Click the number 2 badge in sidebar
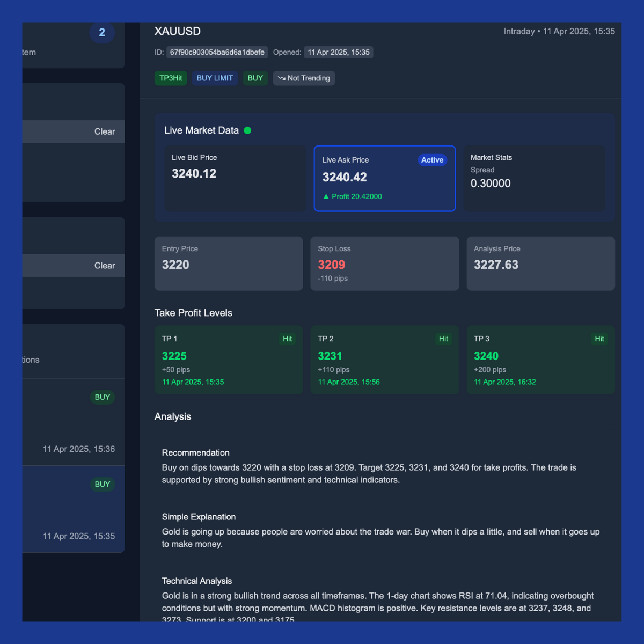The width and height of the screenshot is (644, 644). pos(102,32)
